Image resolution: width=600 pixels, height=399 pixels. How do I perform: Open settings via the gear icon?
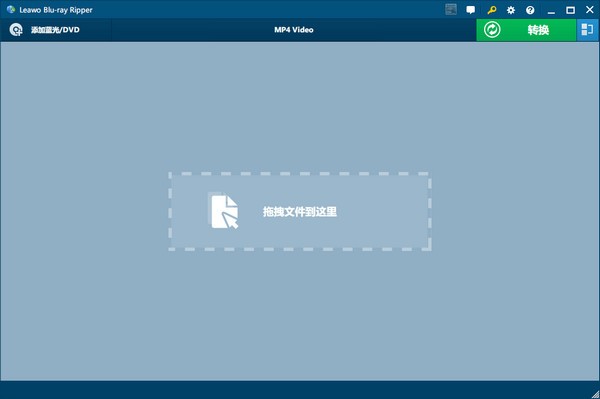pyautogui.click(x=511, y=10)
